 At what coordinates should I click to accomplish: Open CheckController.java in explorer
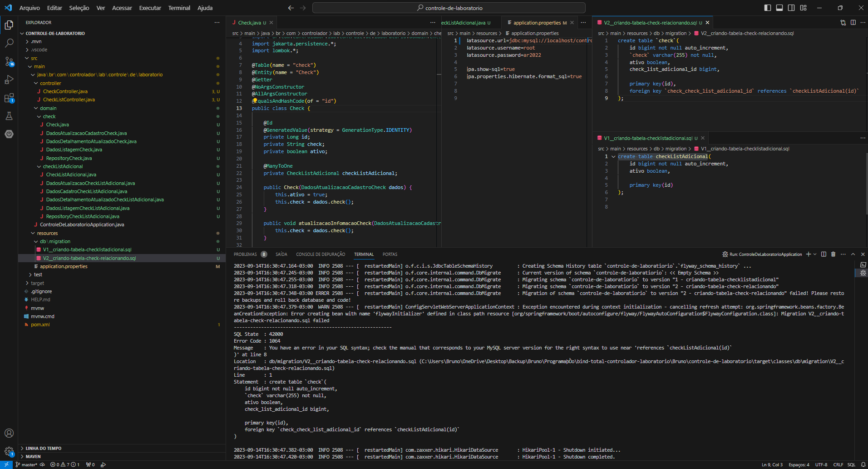65,91
